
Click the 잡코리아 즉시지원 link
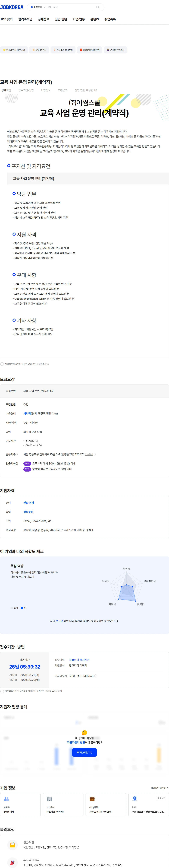pyautogui.click(x=79, y=660)
